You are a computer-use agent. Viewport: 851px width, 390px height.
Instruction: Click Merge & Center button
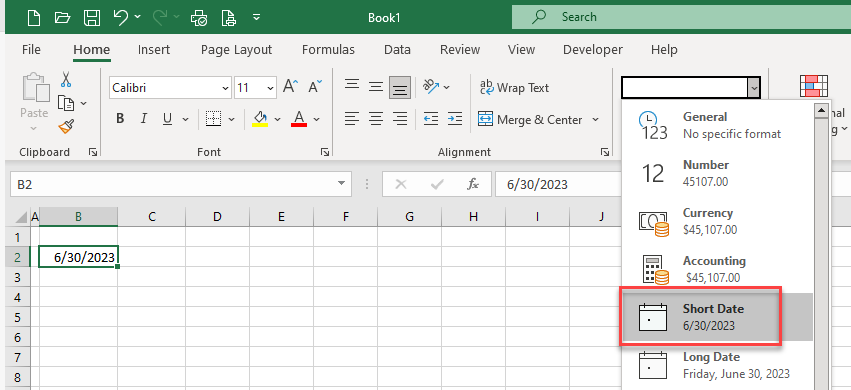tap(530, 119)
